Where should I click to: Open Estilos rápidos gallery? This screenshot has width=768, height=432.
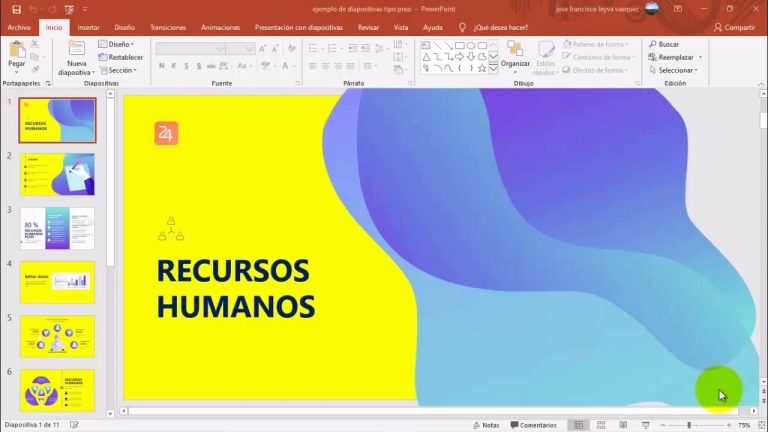coord(545,58)
